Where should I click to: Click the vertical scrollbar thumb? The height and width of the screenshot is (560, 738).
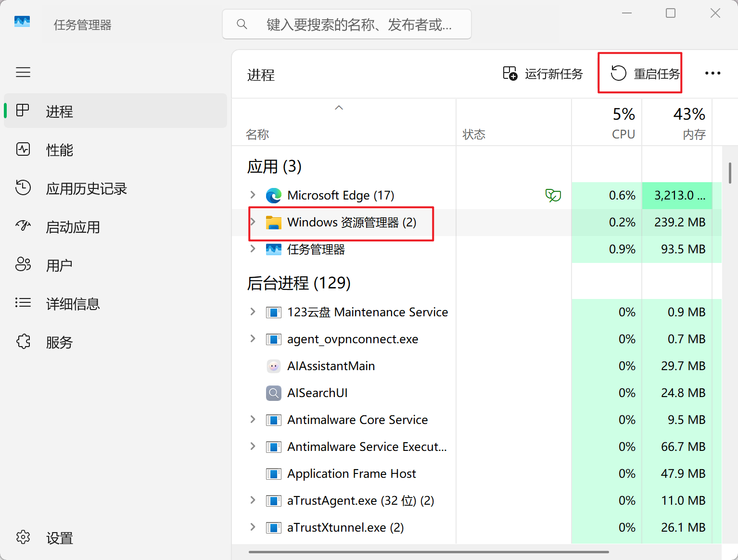pyautogui.click(x=730, y=173)
